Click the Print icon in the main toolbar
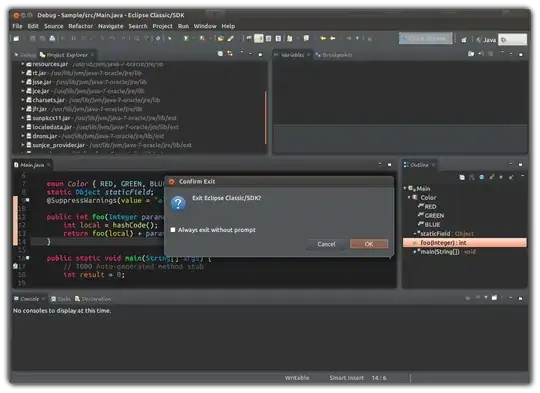Screen dimensions: 540x393 point(52,39)
